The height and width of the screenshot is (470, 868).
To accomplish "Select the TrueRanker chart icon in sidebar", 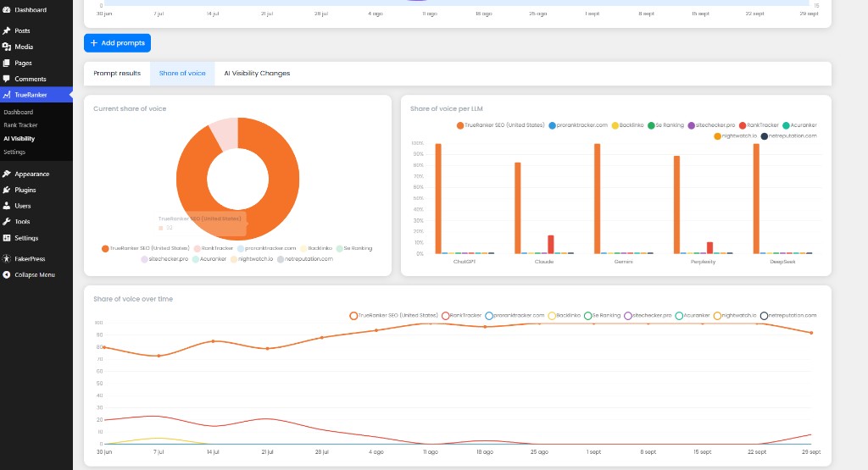I will coord(7,95).
